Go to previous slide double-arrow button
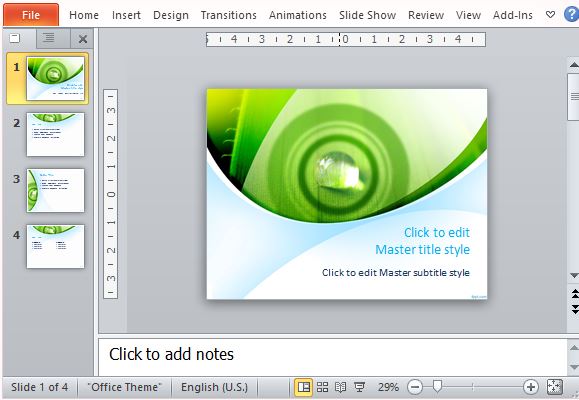 [575, 294]
